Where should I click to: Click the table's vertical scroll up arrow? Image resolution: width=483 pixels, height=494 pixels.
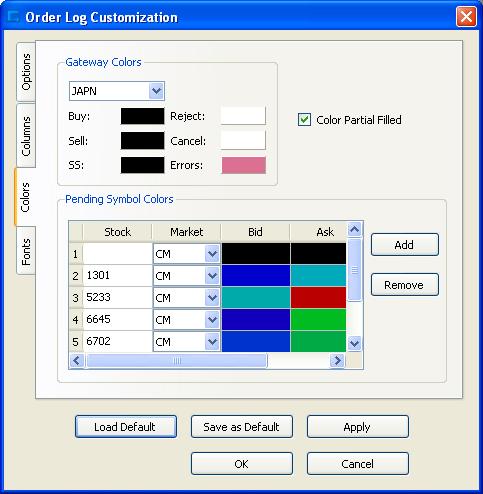[354, 229]
